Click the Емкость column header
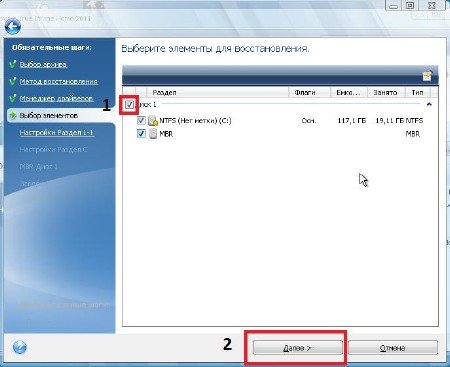The image size is (450, 367). pyautogui.click(x=349, y=92)
